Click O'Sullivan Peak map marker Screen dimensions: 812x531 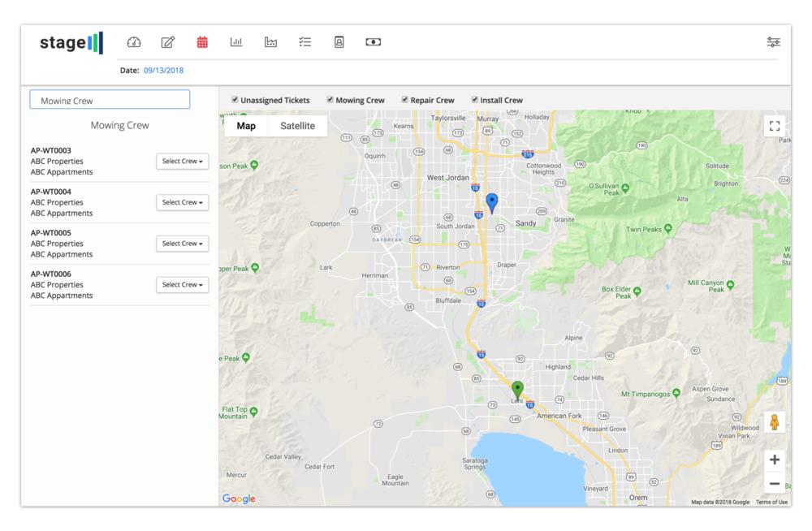tap(625, 188)
